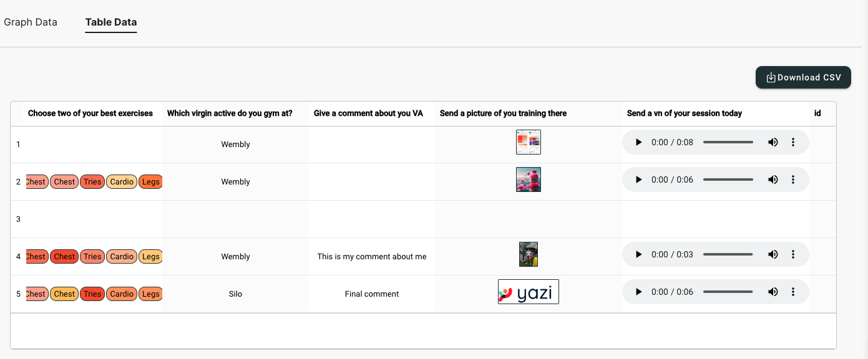Click the Download CSV button

coord(803,77)
